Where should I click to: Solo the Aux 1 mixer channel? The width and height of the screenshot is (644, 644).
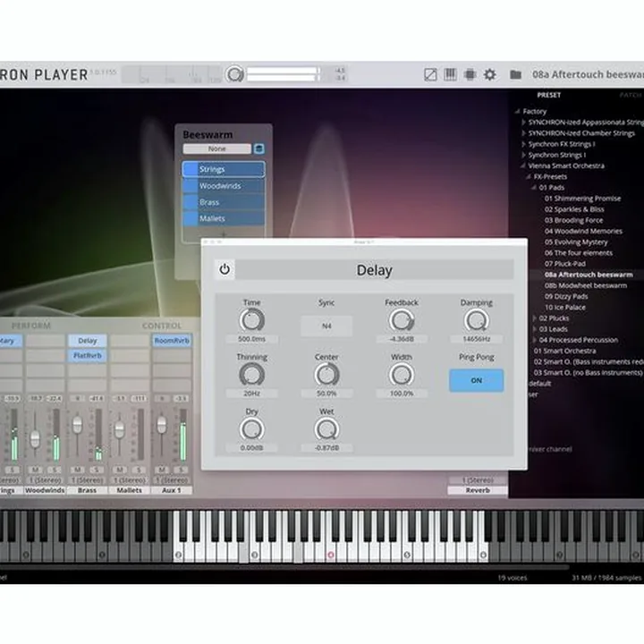click(181, 470)
